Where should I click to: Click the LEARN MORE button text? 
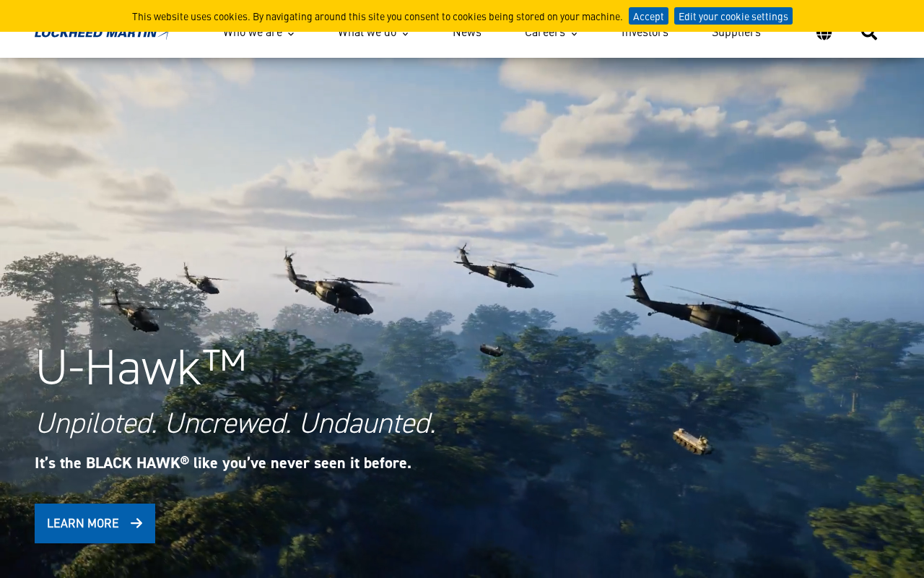(83, 523)
